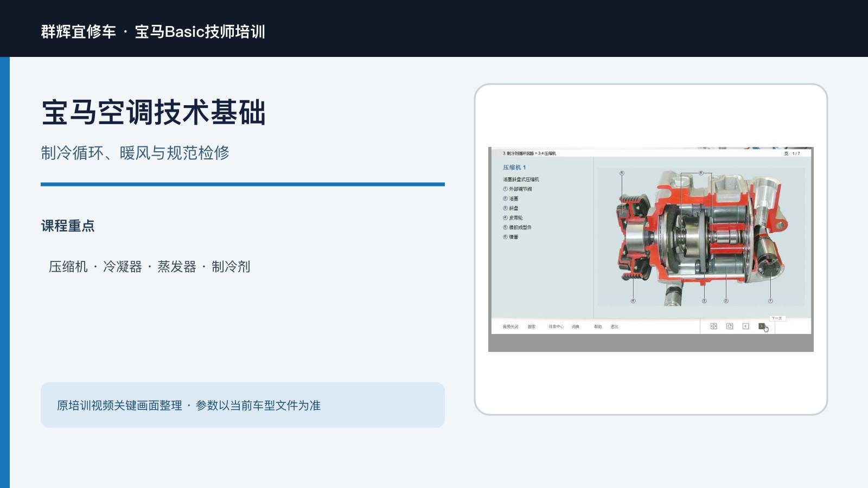868x488 pixels.
Task: Select legend item ① 外部调节阀
Action: (x=518, y=189)
